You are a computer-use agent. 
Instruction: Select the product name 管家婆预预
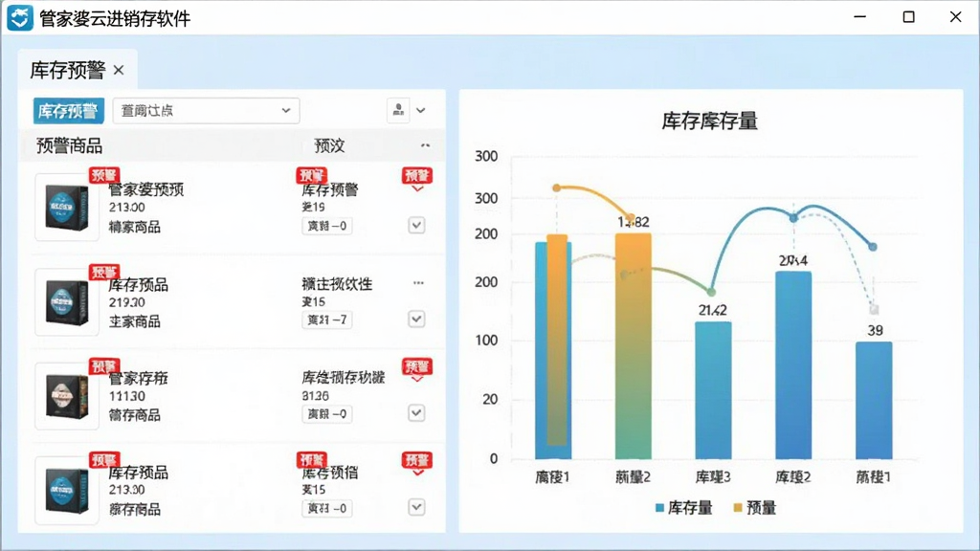click(146, 189)
